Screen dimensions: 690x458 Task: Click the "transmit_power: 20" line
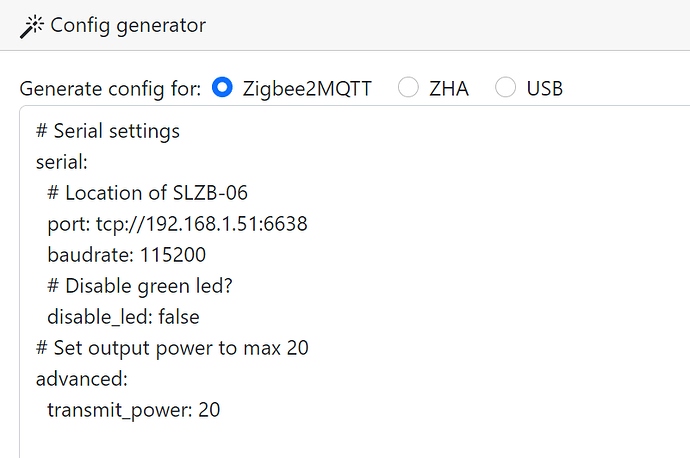(x=133, y=409)
